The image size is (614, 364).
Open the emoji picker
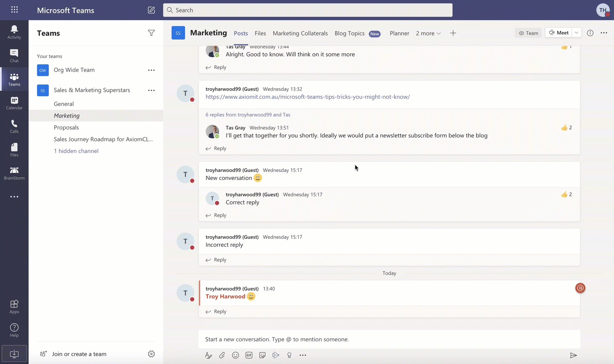tap(236, 355)
